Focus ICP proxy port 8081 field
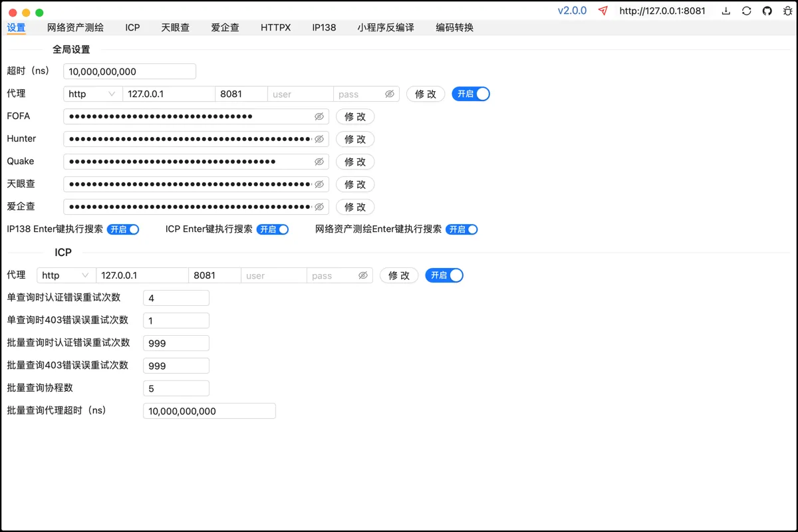798x532 pixels. tap(215, 275)
